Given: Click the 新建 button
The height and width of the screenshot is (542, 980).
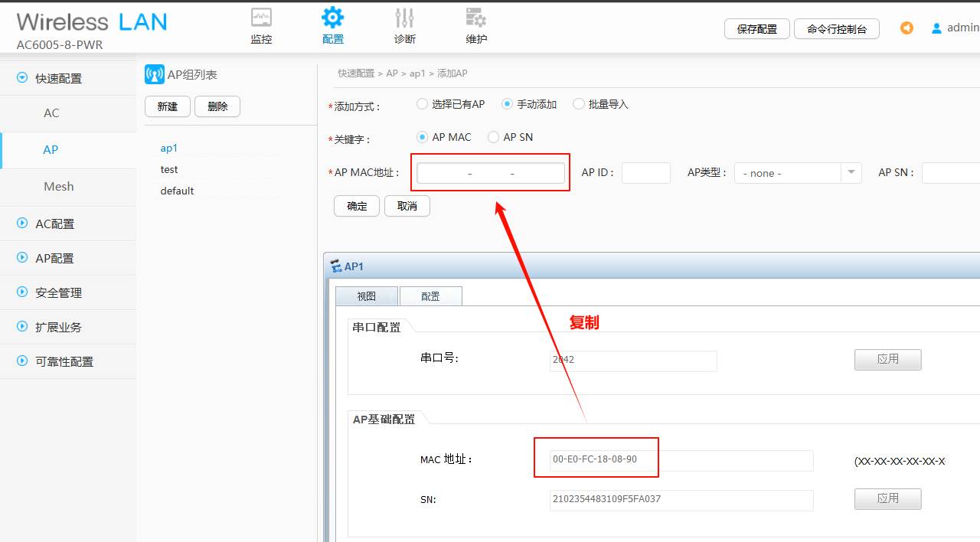Looking at the screenshot, I should click(x=168, y=106).
